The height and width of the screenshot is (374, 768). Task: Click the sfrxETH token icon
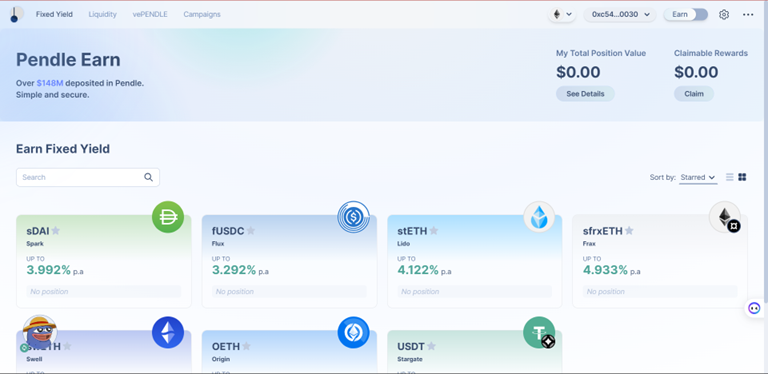coord(724,217)
